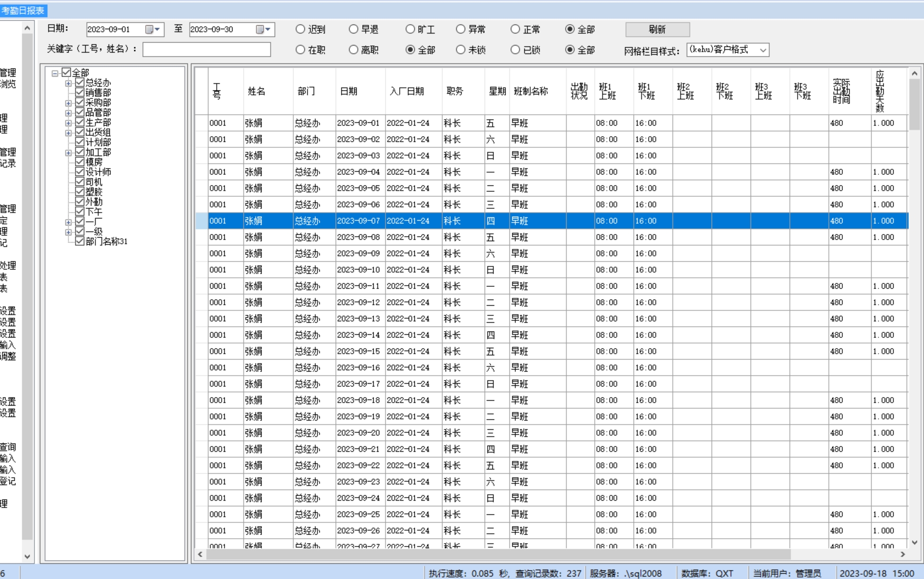This screenshot has height=579, width=924.
Task: Collapse the 全部 root tree node
Action: pos(55,73)
